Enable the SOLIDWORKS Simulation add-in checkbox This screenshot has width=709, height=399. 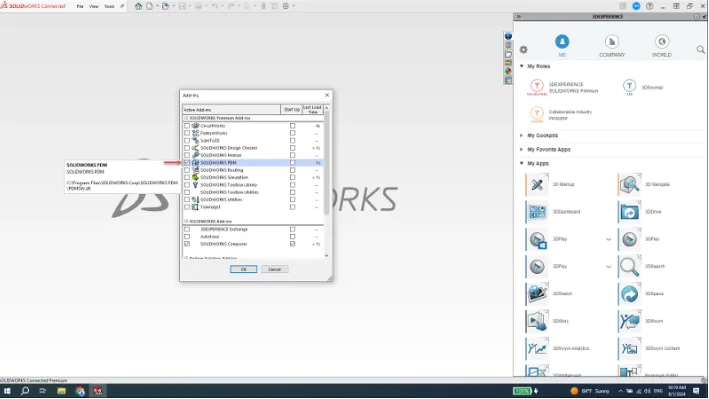coord(187,177)
